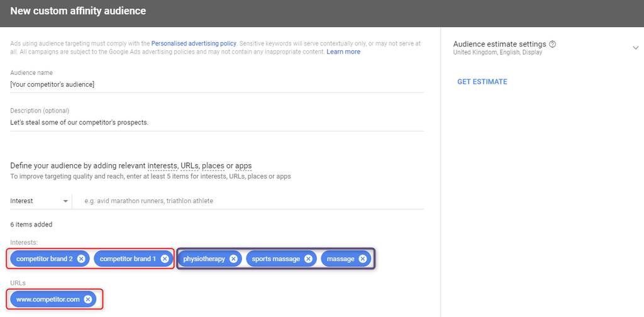Viewport: 644px width, 317px height.
Task: Focus the interest entry input box
Action: pos(248,201)
